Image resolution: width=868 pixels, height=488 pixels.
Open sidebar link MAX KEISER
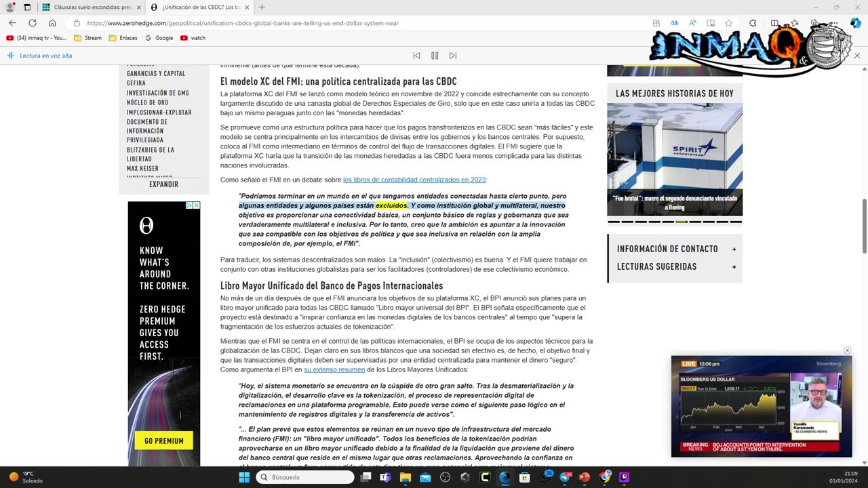pyautogui.click(x=142, y=168)
